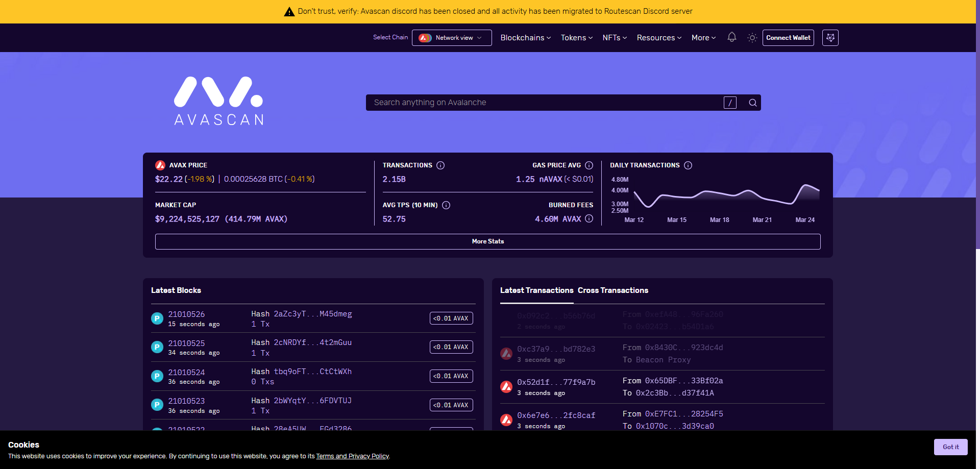
Task: Click the Avascan logo
Action: click(218, 101)
